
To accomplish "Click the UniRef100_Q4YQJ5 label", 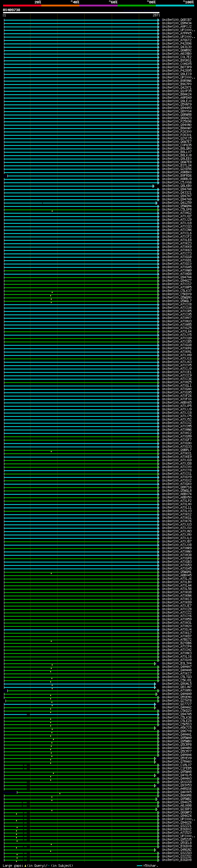I will (x=177, y=775).
